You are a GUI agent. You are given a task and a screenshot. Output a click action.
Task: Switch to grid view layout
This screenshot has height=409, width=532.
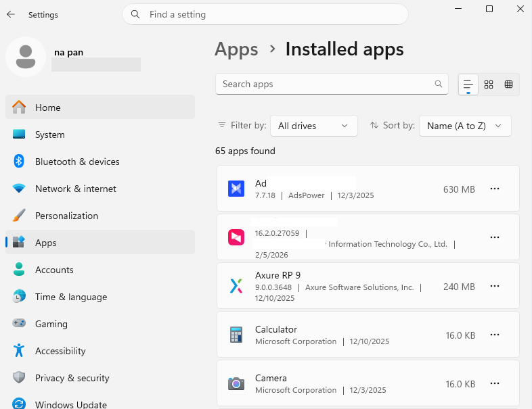tap(489, 85)
